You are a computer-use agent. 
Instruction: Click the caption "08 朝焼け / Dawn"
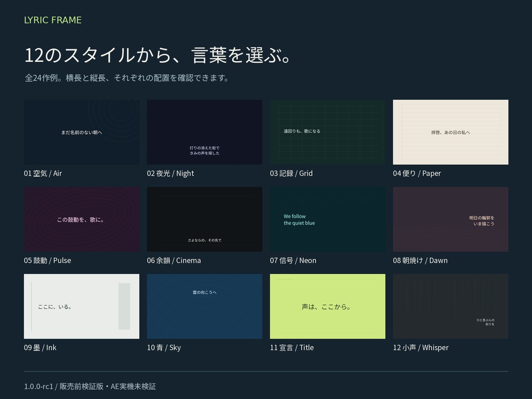pos(420,261)
